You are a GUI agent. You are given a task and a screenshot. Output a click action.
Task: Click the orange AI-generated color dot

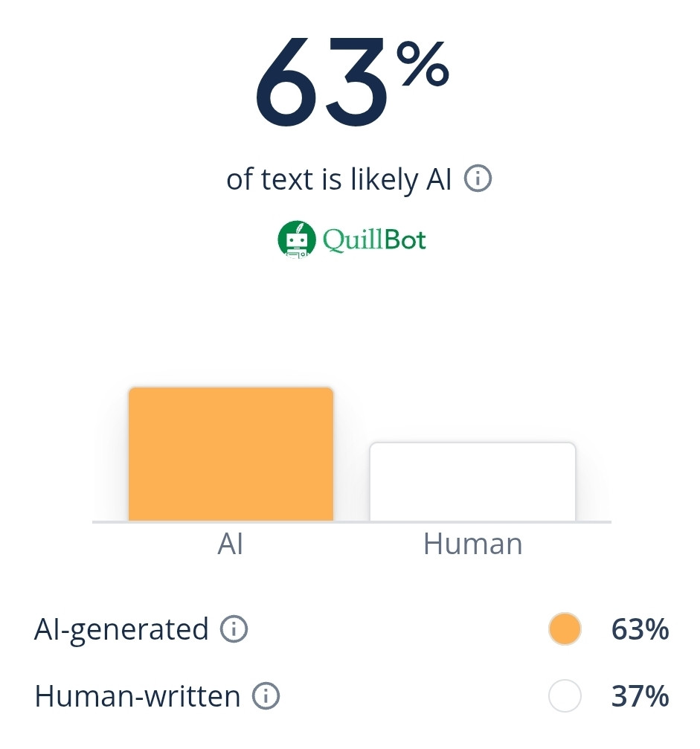click(565, 629)
